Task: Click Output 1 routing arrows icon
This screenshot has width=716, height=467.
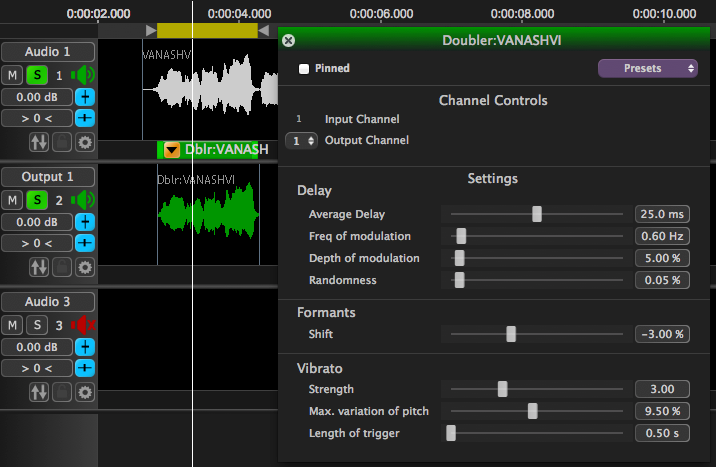Action: click(38, 267)
